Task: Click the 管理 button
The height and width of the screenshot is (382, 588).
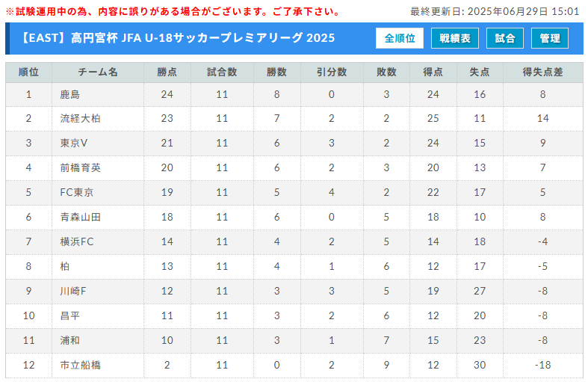Action: [x=550, y=38]
